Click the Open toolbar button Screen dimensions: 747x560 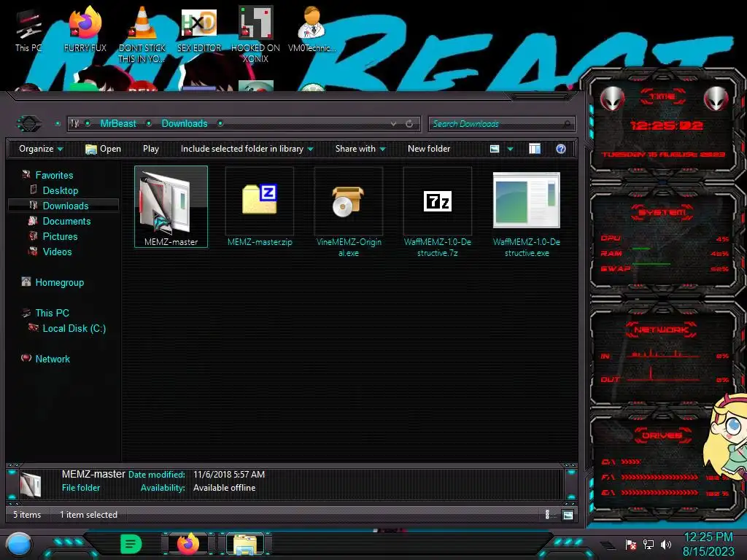(103, 149)
